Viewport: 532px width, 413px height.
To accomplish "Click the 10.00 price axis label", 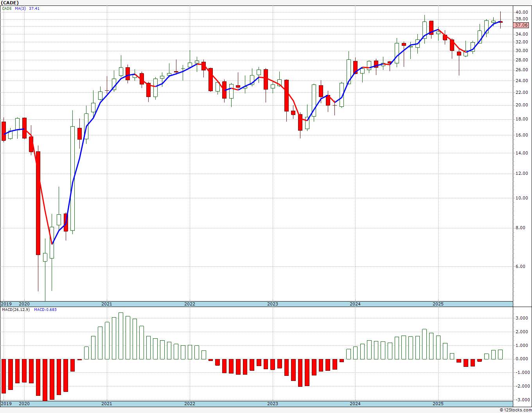I will pyautogui.click(x=521, y=198).
